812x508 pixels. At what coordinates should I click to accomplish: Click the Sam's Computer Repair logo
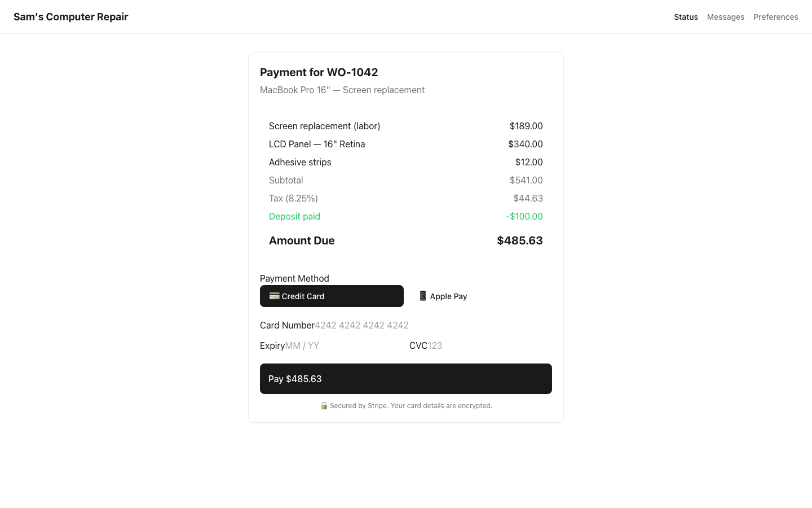click(70, 16)
